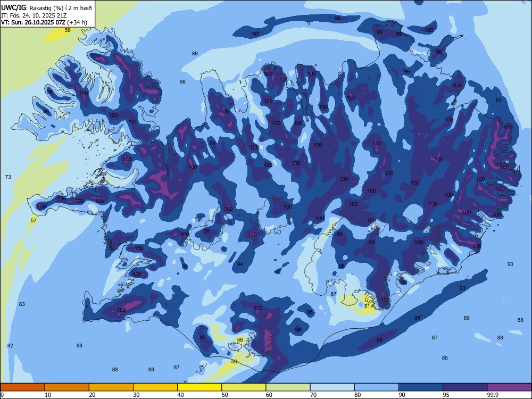This screenshot has height=399, width=532.
Task: Click the medium blue 90–95 legend swatch
Action: [421, 387]
